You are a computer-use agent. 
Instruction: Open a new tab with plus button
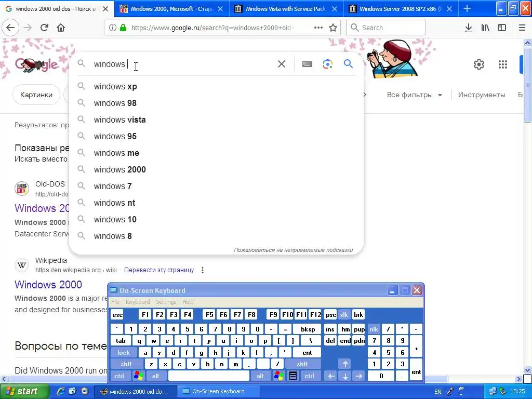click(467, 8)
